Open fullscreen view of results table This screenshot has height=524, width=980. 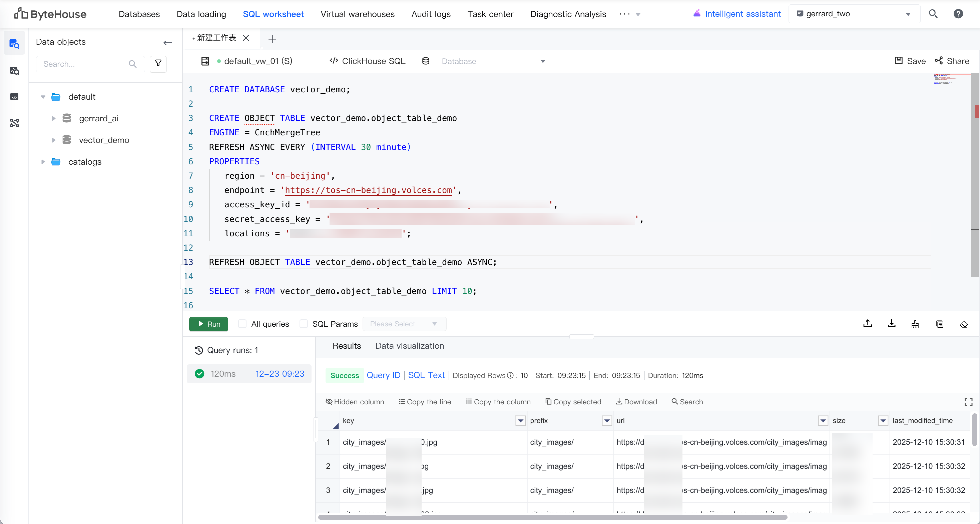[x=968, y=402]
